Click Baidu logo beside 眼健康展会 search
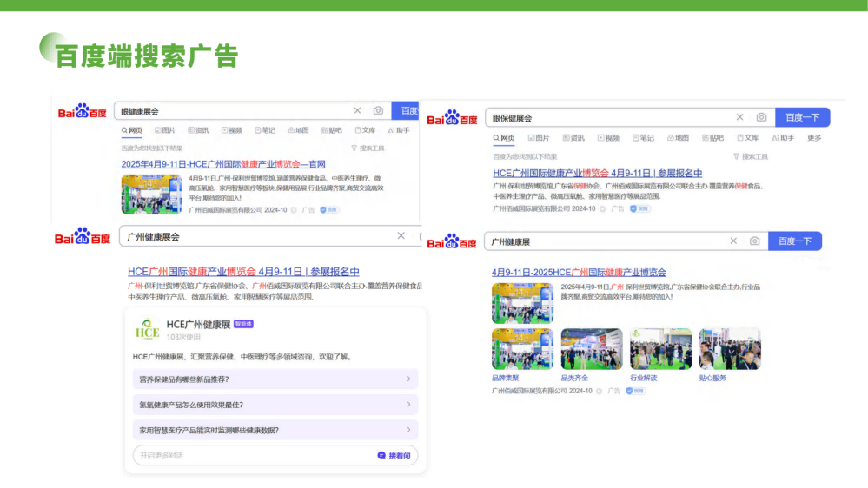Viewport: 868px width, 488px height. [82, 111]
